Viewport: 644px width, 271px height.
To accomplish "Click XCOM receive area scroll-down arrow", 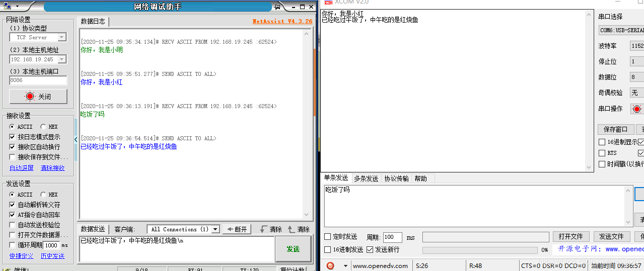I will click(x=589, y=167).
